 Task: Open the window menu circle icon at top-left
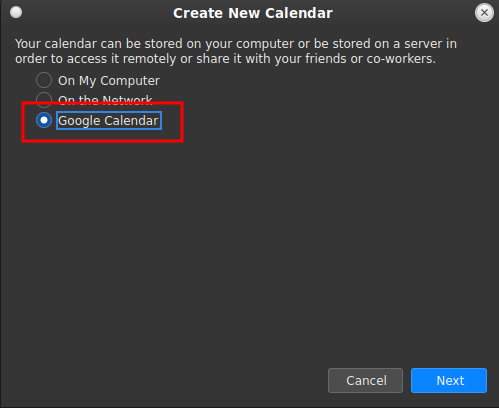16,12
